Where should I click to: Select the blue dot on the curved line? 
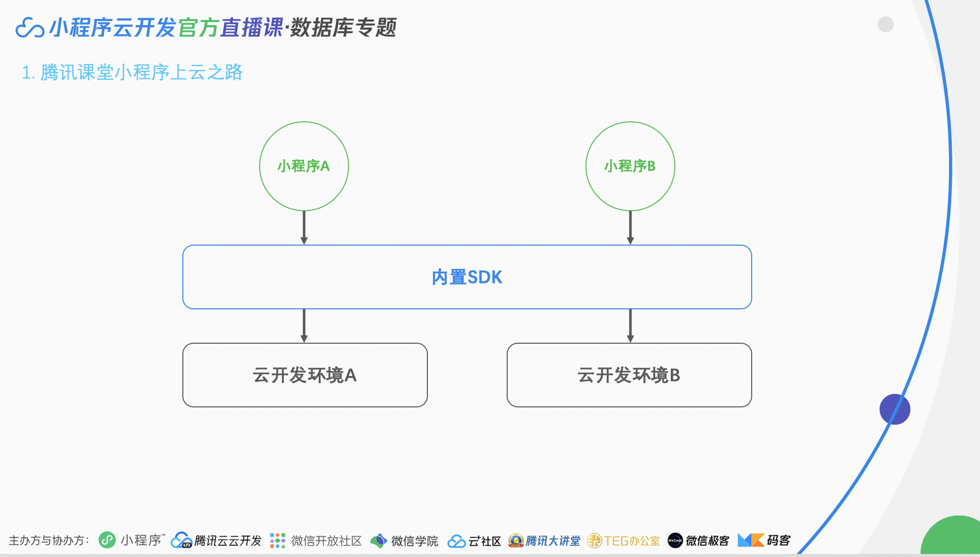[895, 409]
